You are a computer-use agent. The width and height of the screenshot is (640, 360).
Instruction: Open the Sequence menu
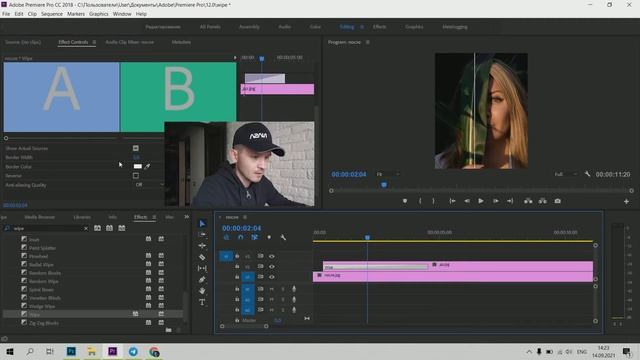tap(52, 14)
